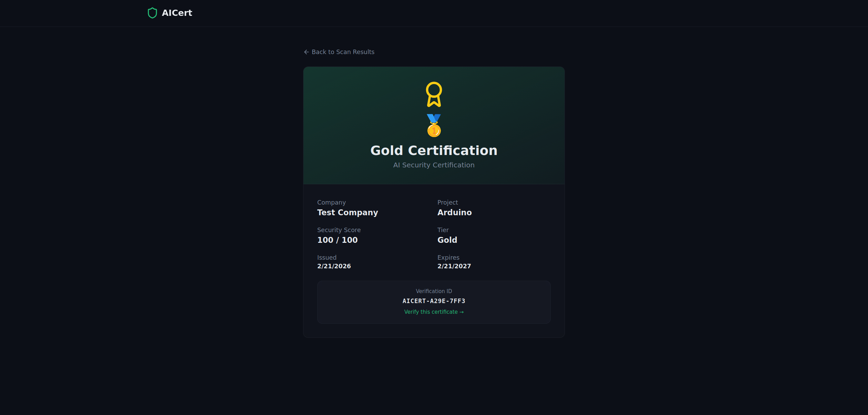Click the arrow after Verify this certificate
The height and width of the screenshot is (415, 868).
[x=462, y=312]
